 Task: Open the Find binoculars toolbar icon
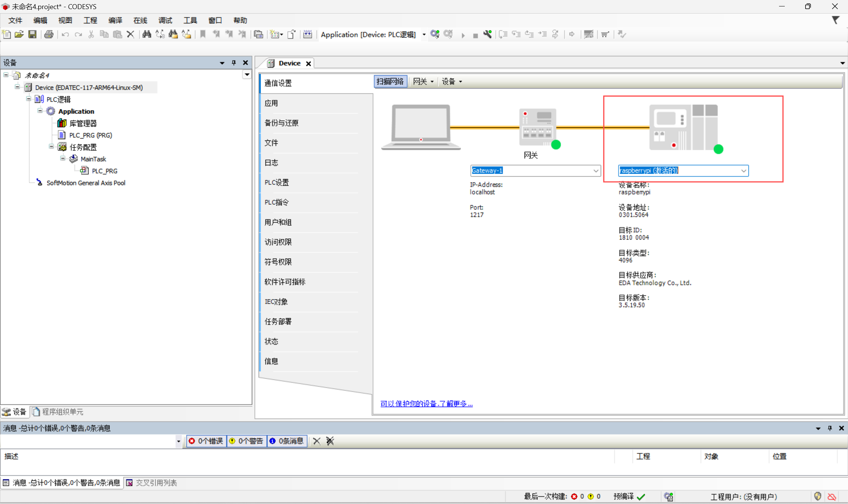pyautogui.click(x=147, y=34)
